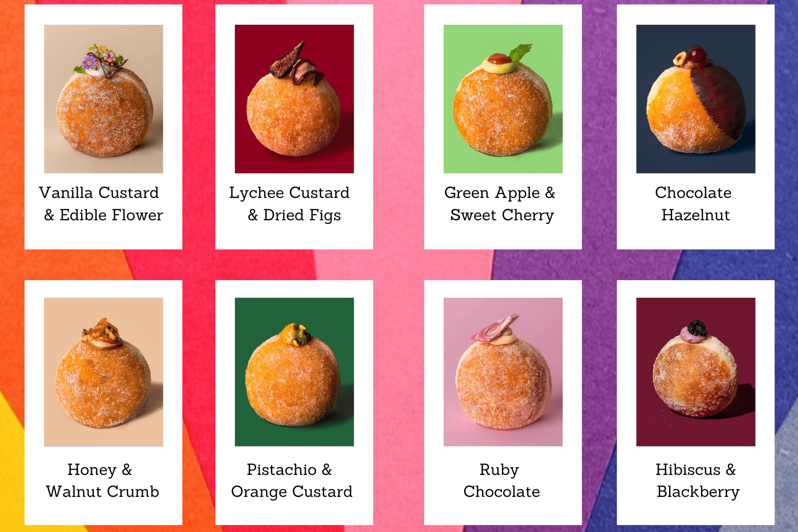
Task: Select the Honey & Walnut Crumb doughnut photo
Action: pos(103,372)
